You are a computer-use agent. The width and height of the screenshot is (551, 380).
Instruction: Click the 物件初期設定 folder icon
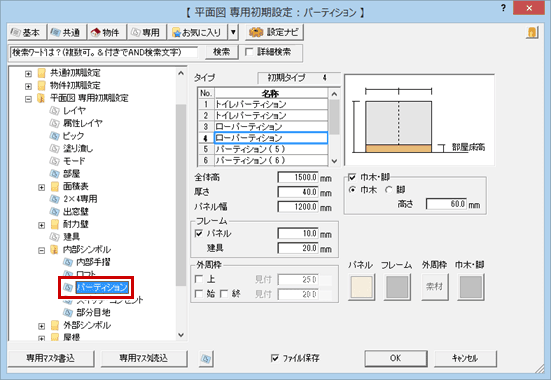[42, 85]
